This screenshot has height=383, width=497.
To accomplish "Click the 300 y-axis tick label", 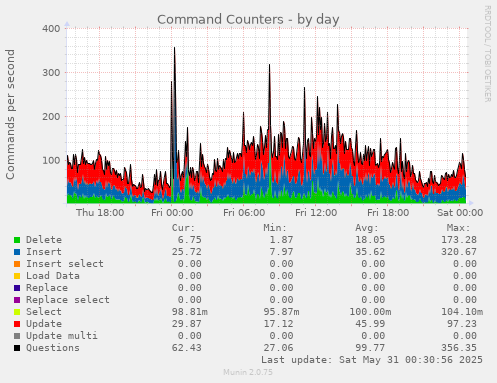I will [51, 73].
